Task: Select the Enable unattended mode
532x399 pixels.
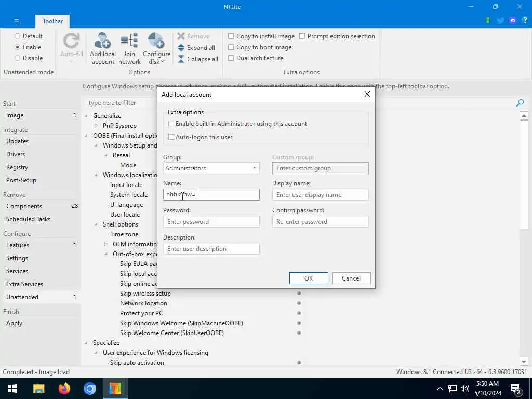Action: click(28, 47)
